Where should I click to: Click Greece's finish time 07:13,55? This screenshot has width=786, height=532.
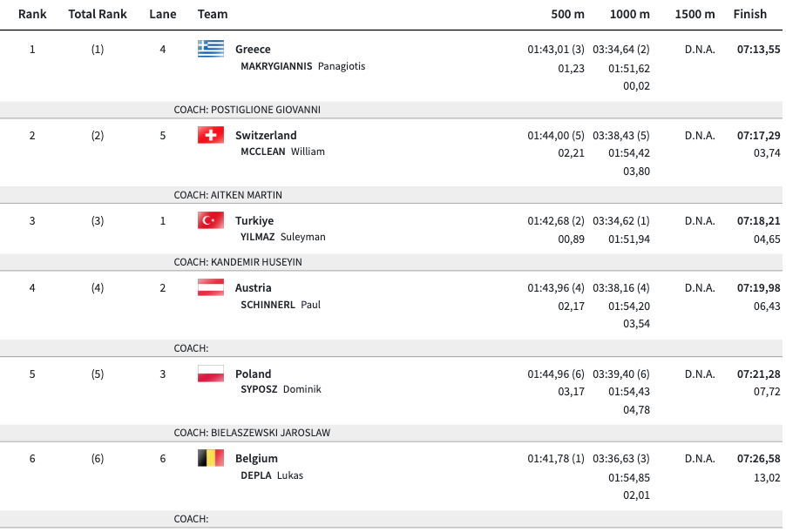pyautogui.click(x=758, y=50)
